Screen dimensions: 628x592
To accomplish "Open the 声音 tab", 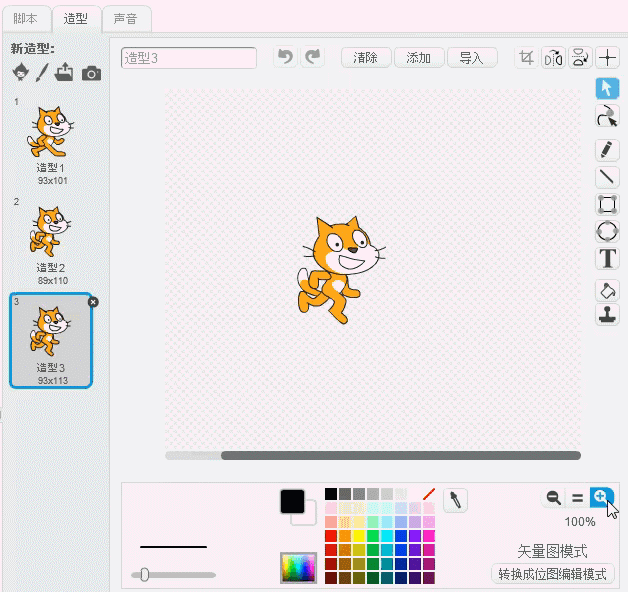I will [126, 18].
